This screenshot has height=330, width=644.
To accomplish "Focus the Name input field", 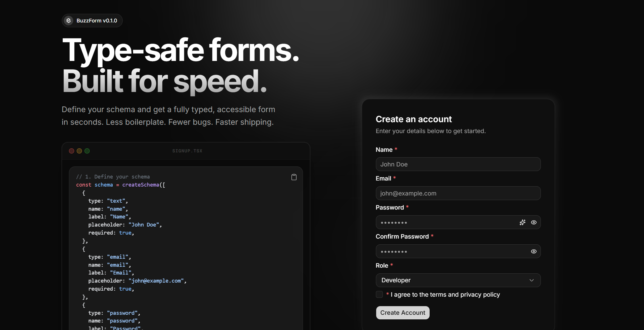I will [x=458, y=164].
